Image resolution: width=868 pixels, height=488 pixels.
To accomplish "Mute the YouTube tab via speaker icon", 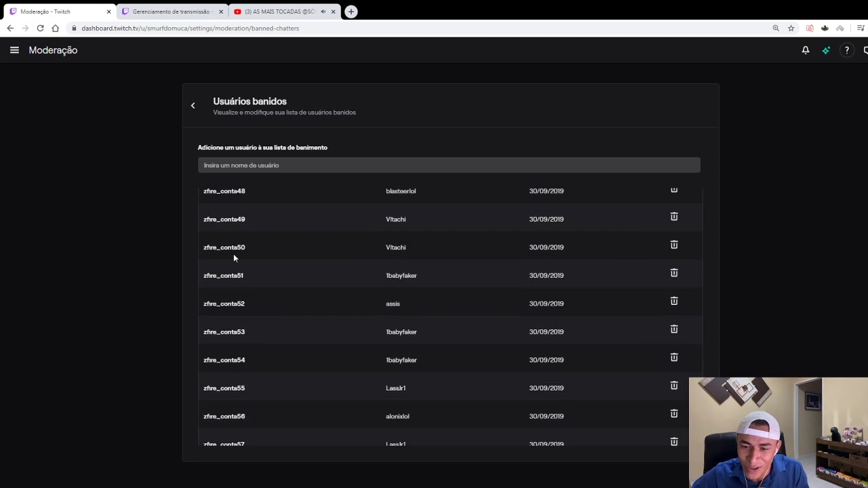I will pyautogui.click(x=323, y=12).
